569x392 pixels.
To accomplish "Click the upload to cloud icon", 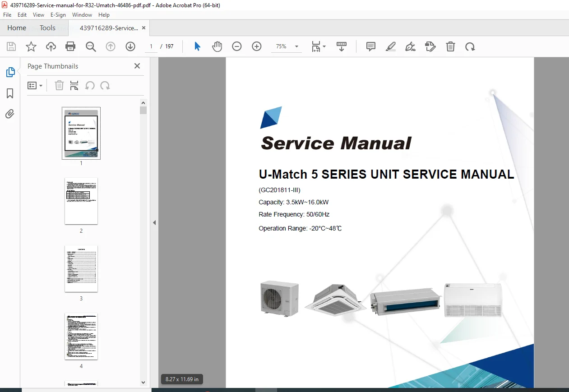I will 51,46.
